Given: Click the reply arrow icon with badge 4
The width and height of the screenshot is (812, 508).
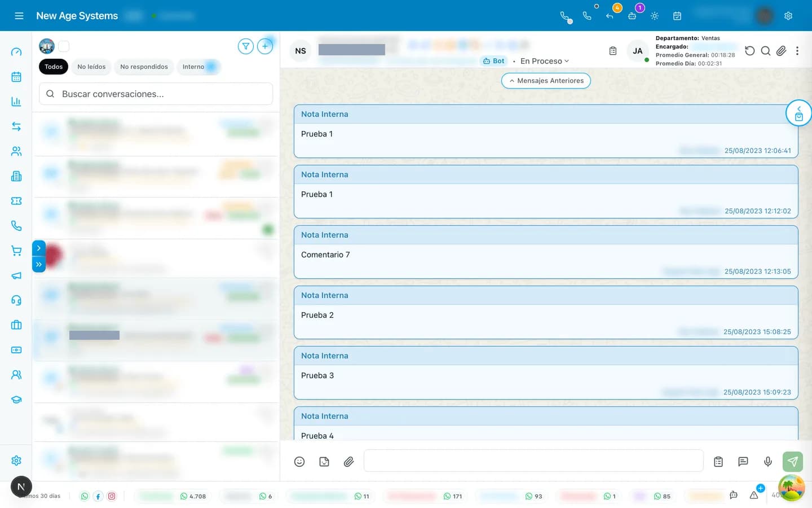Looking at the screenshot, I should point(611,15).
